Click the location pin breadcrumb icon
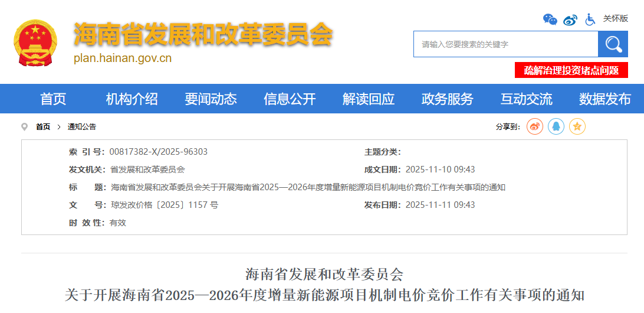The width and height of the screenshot is (644, 313). (25, 126)
